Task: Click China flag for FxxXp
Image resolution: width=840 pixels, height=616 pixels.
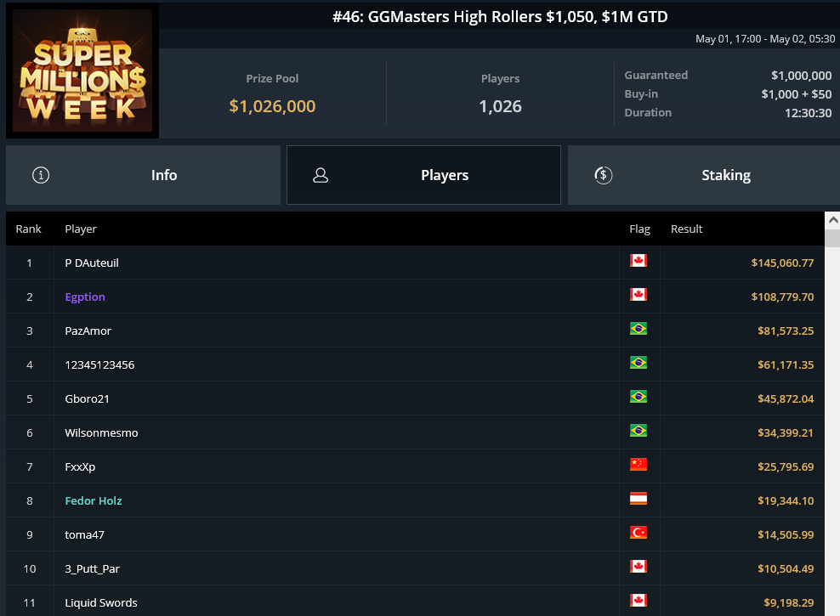Action: point(639,465)
